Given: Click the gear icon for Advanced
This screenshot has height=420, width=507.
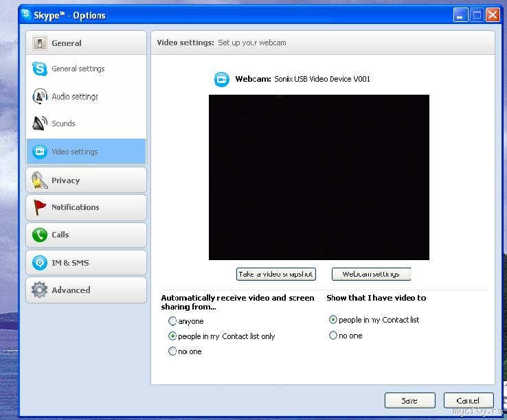Looking at the screenshot, I should pyautogui.click(x=39, y=290).
